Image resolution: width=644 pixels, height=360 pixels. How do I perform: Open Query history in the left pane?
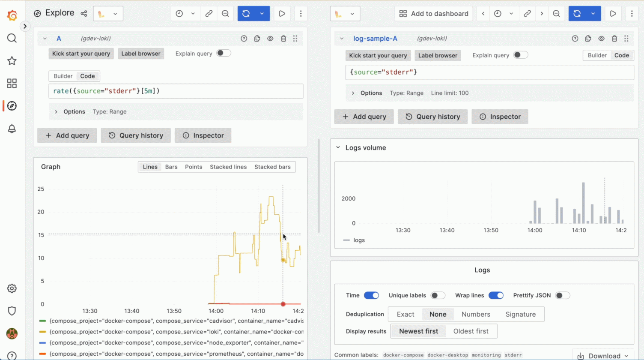pos(136,135)
